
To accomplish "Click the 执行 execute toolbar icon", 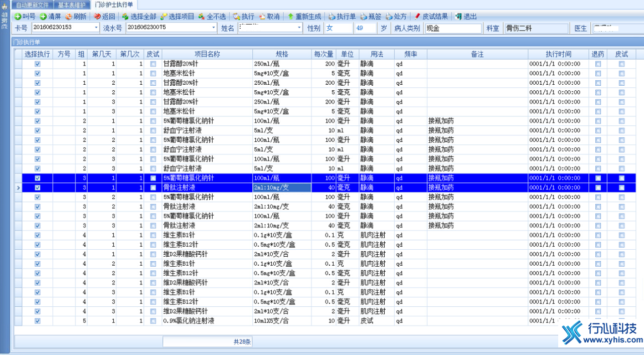I will click(x=236, y=17).
